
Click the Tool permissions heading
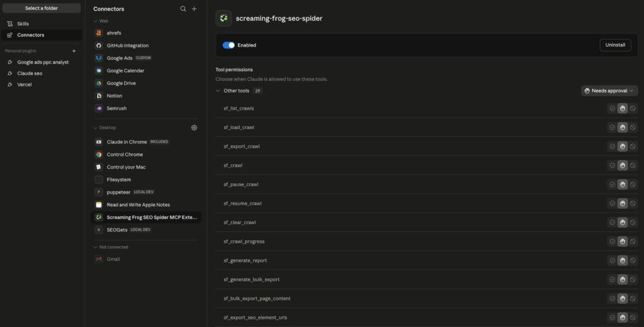pyautogui.click(x=234, y=70)
